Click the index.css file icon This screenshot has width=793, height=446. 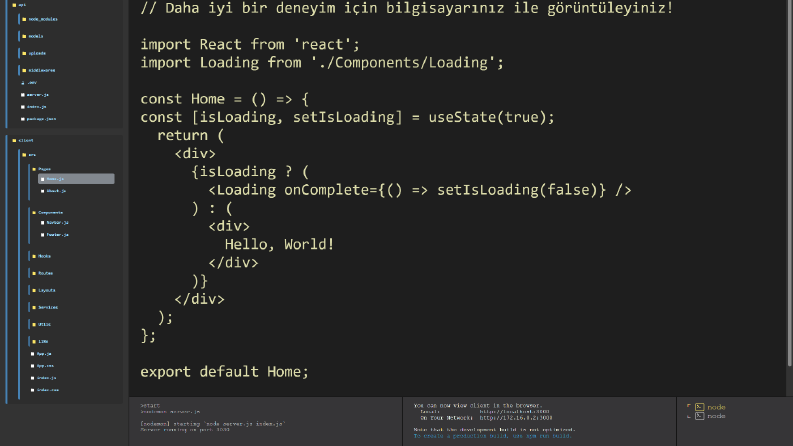32,390
